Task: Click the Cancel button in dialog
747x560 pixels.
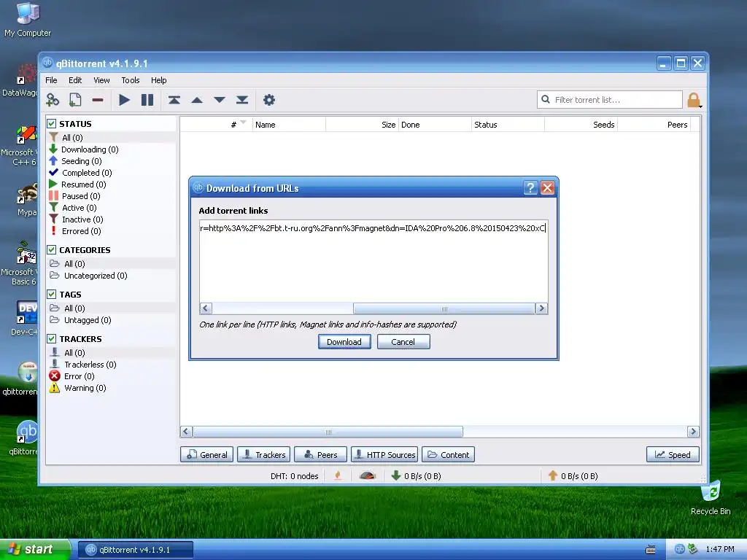Action: click(x=403, y=342)
